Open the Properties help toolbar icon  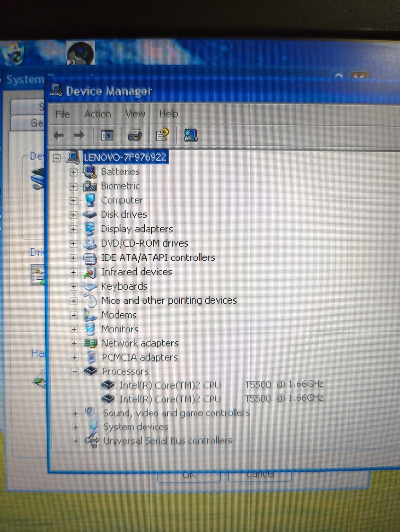pos(162,135)
